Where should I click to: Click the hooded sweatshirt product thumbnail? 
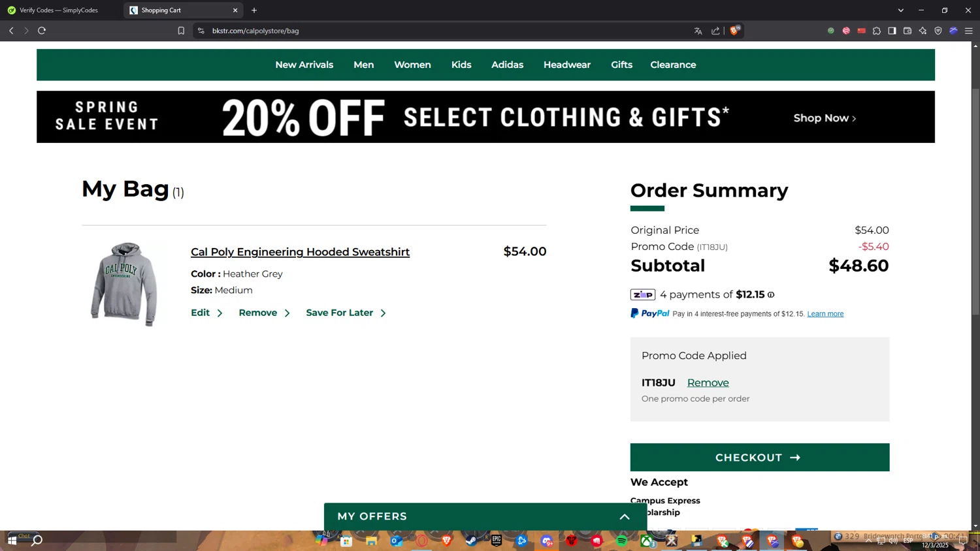(124, 283)
